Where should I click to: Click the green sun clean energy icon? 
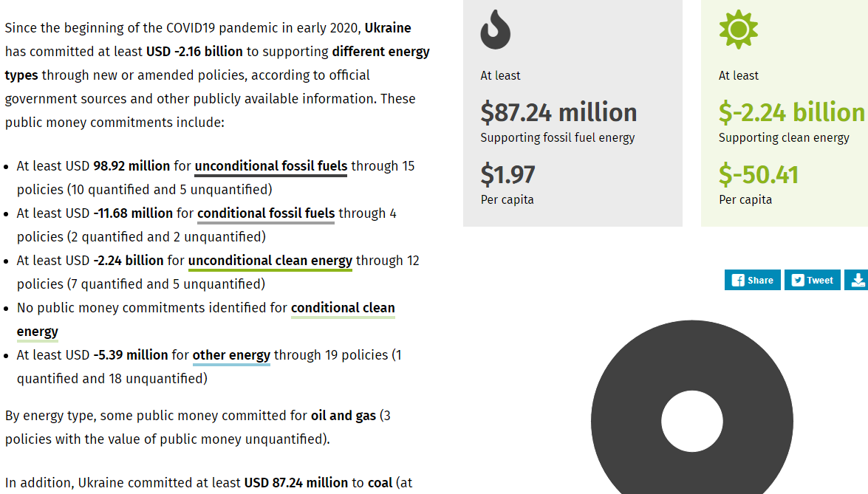(738, 30)
